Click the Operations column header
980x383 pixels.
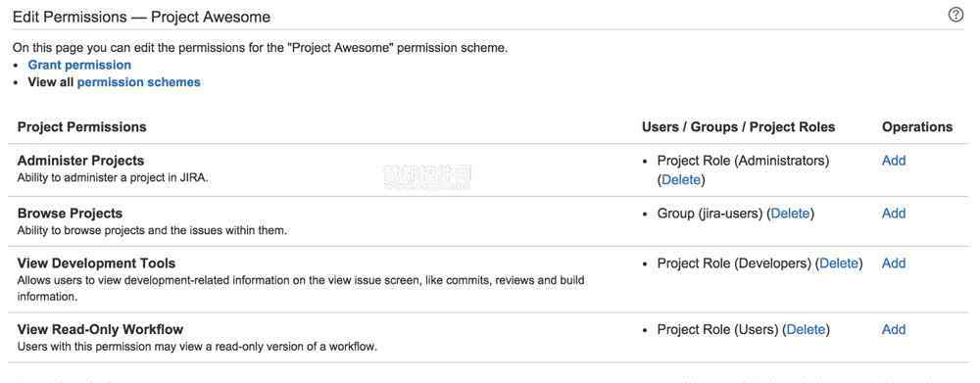click(917, 126)
